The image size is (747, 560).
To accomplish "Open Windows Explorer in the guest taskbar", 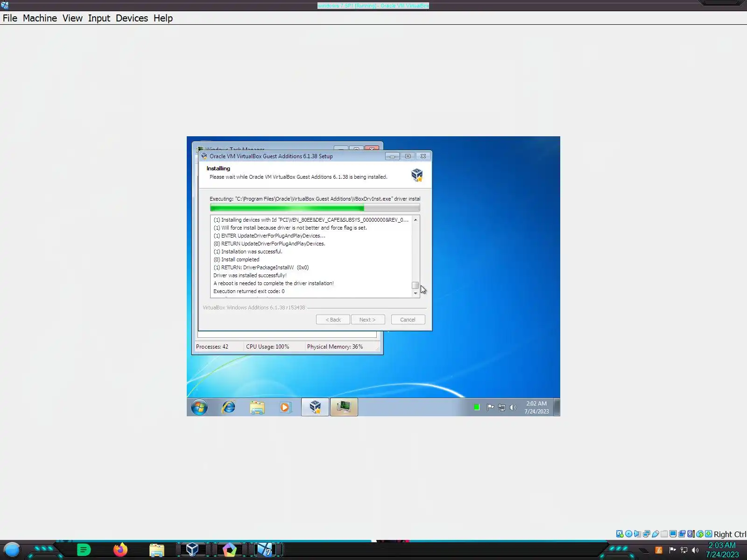I will [x=257, y=407].
